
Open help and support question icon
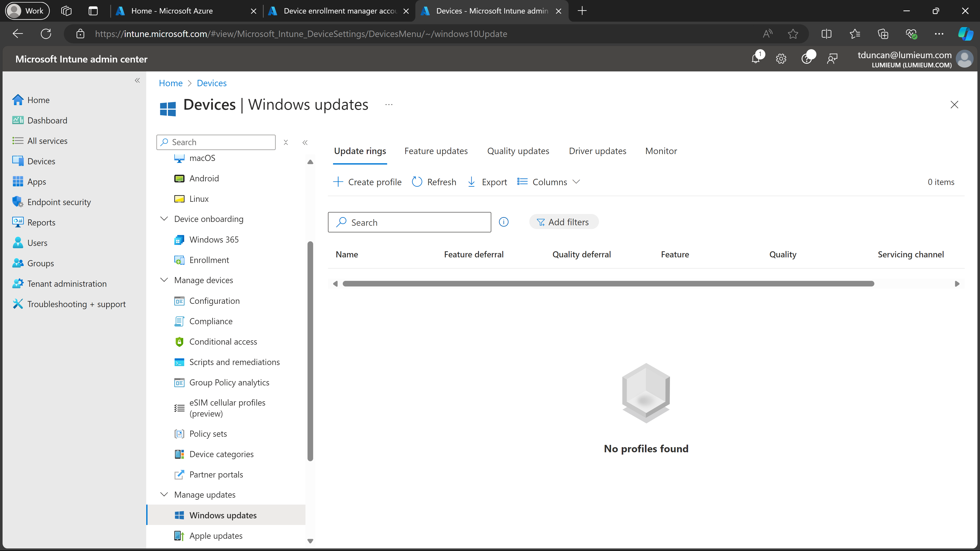tap(806, 59)
